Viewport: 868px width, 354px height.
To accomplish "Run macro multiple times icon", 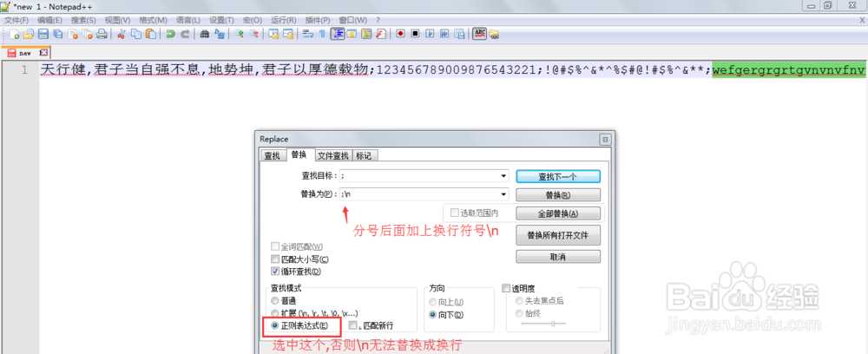I will point(444,34).
